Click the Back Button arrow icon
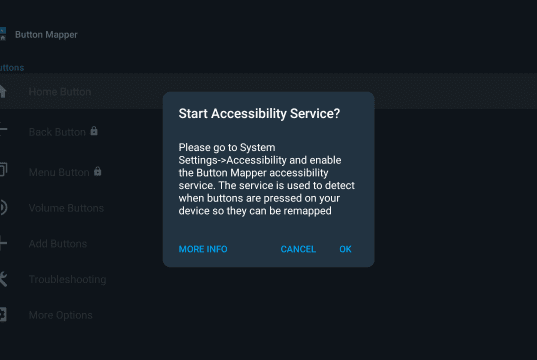 coord(3,129)
